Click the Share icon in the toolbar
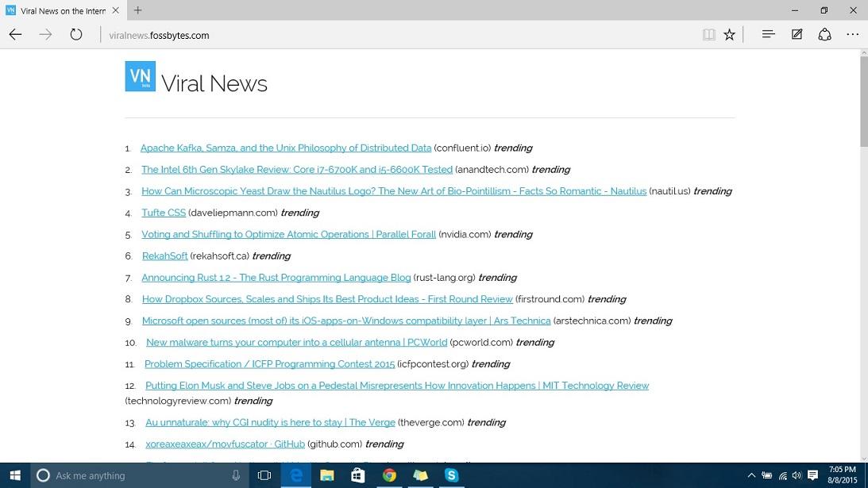 pos(824,35)
